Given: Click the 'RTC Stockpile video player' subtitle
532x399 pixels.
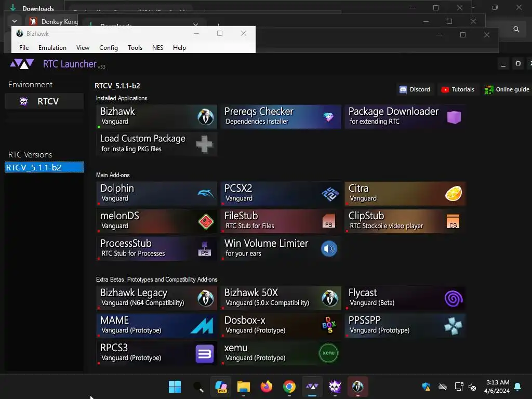Looking at the screenshot, I should click(x=387, y=226).
